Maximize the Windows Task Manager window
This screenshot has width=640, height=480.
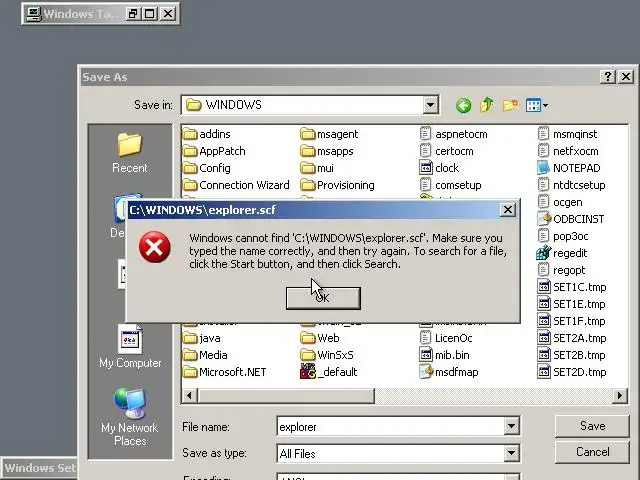[150, 14]
